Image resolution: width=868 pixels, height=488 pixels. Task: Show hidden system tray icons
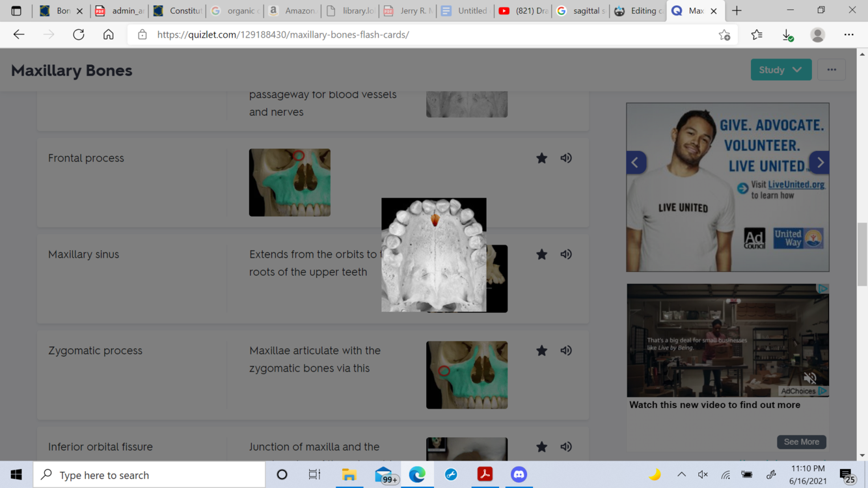point(681,475)
